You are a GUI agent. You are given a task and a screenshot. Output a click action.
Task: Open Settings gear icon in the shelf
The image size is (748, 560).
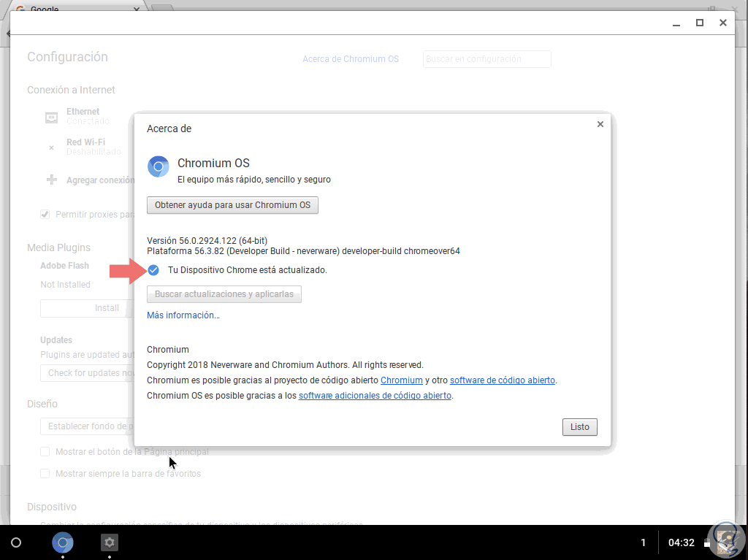pos(110,542)
